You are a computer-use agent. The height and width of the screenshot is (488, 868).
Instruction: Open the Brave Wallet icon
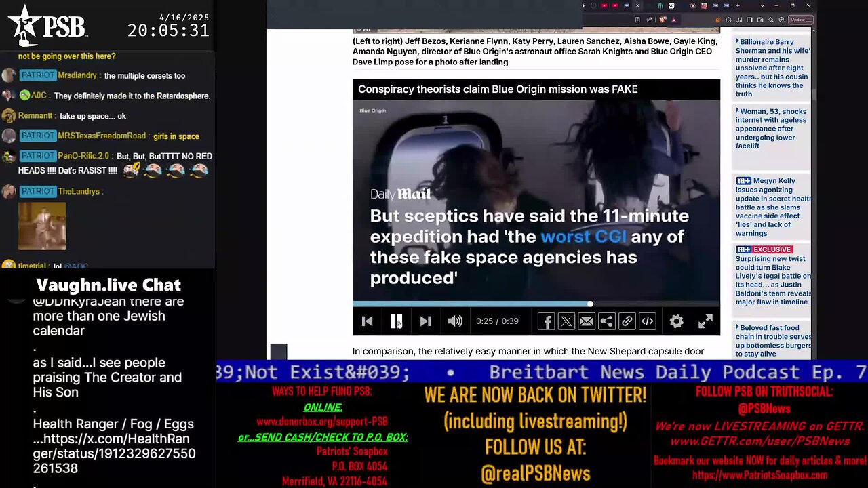point(760,20)
